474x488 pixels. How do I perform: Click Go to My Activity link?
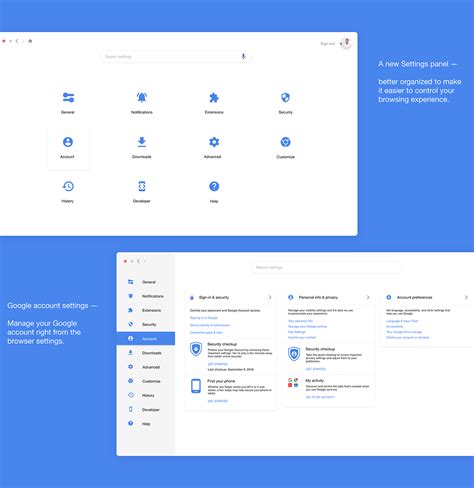(320, 397)
